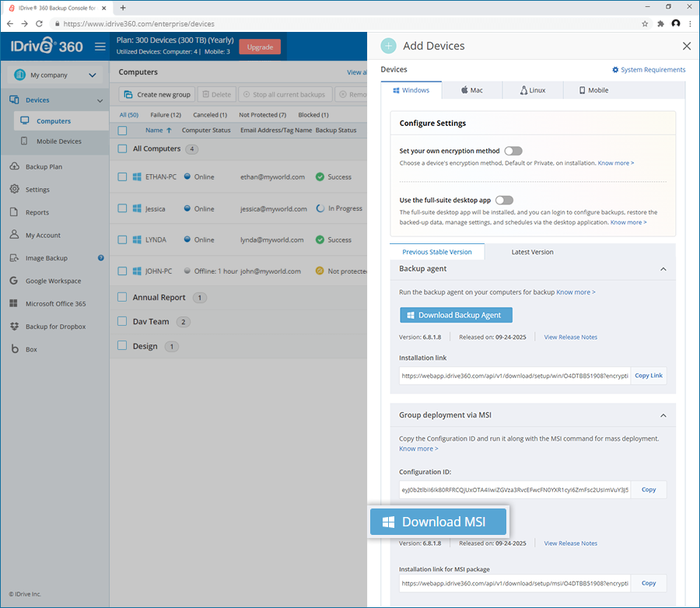
Task: Collapse Group deployment via MSI section
Action: [x=663, y=416]
